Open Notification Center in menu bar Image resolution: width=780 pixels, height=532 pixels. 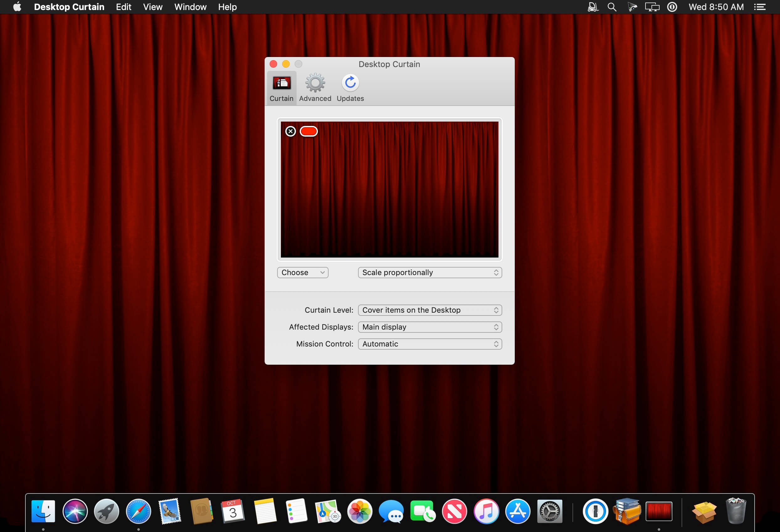click(760, 7)
